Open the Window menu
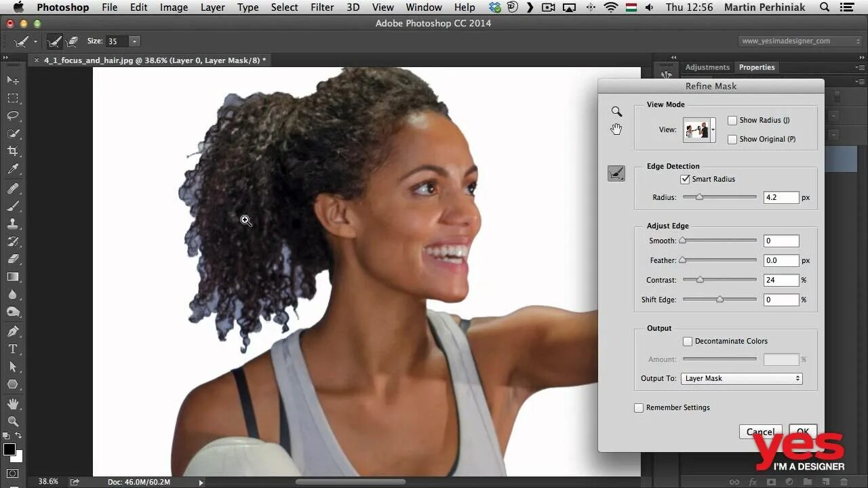This screenshot has width=868, height=488. [x=424, y=7]
